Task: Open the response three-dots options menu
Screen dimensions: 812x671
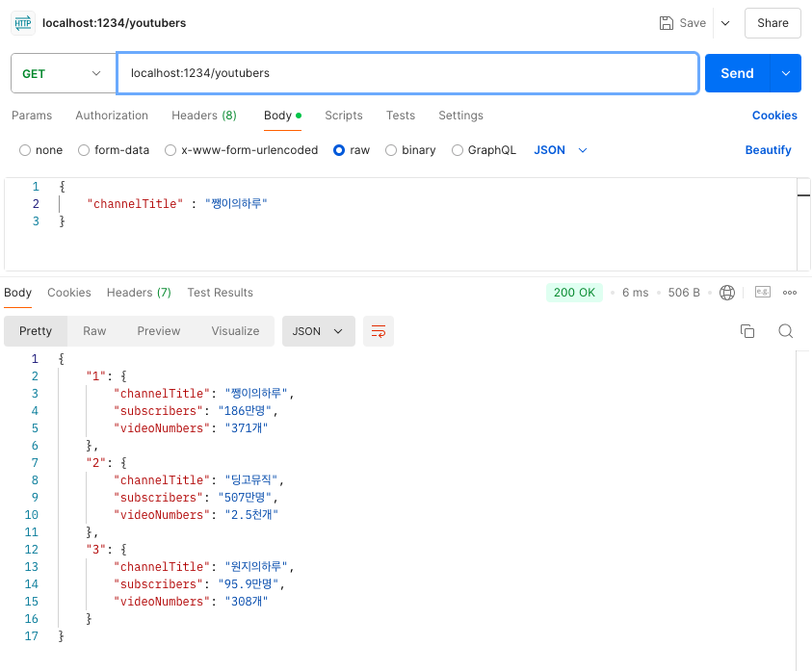Action: pos(790,293)
